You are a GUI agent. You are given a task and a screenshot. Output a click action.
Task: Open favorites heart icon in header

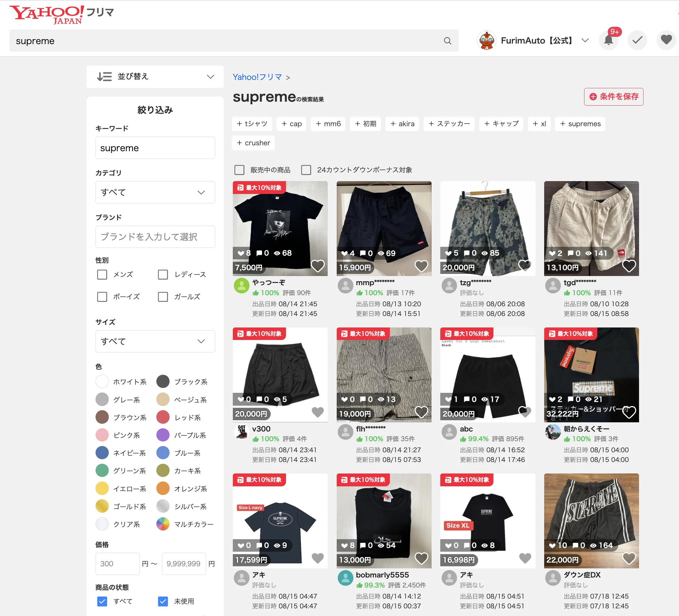coord(666,40)
